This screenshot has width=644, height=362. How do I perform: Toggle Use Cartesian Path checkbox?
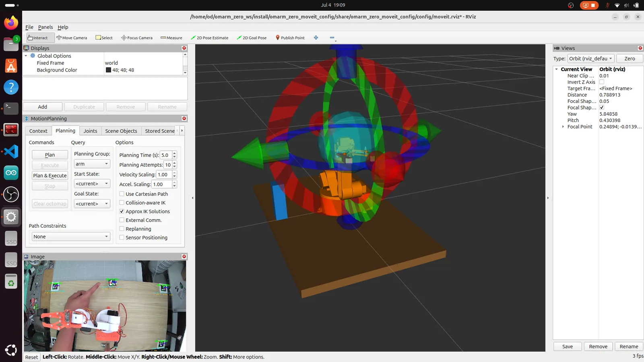click(x=122, y=194)
